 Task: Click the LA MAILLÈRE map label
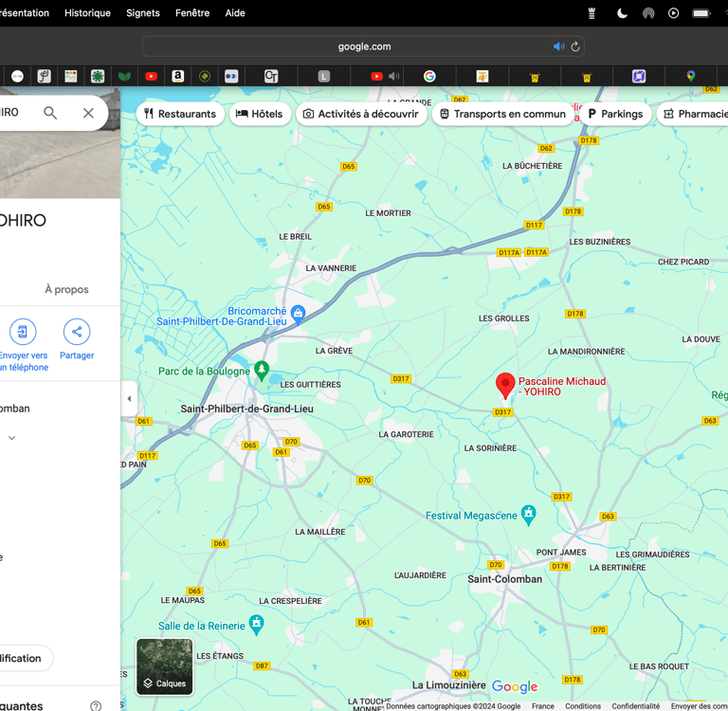click(319, 532)
